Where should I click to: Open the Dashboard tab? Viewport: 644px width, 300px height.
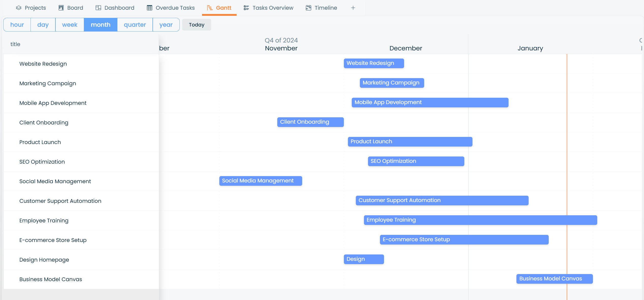pos(115,8)
